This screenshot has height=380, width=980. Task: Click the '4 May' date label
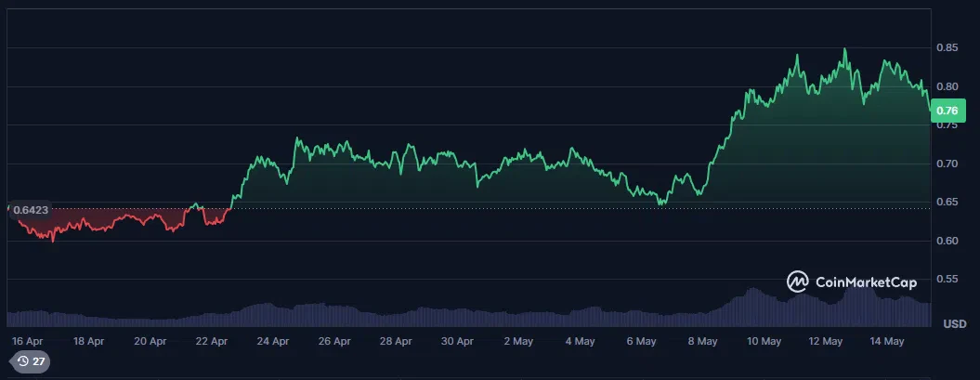pos(580,341)
